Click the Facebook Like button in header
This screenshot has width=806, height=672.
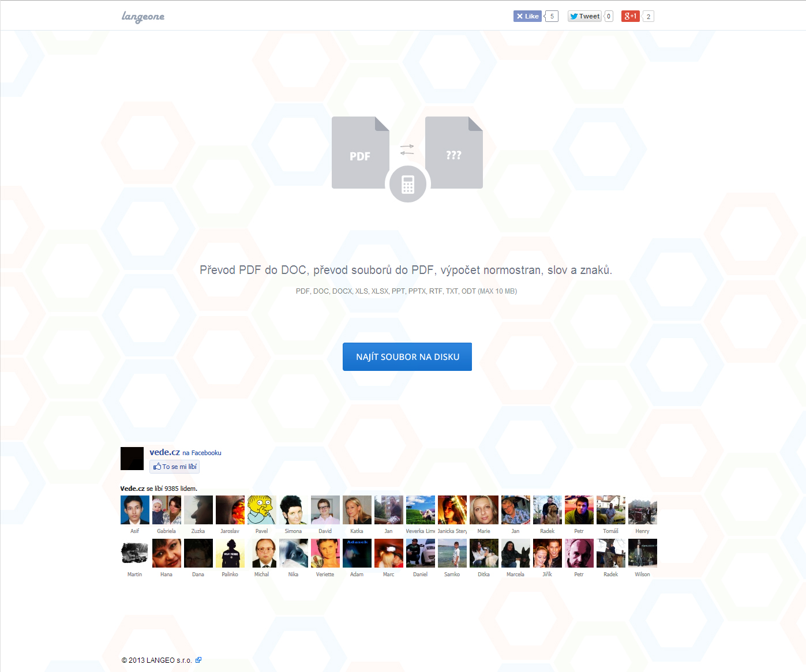click(x=527, y=16)
